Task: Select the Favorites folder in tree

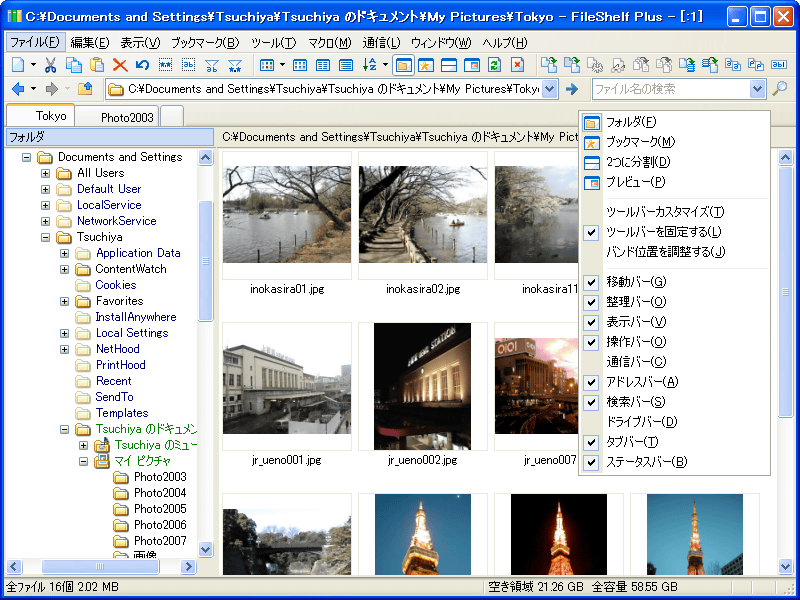Action: pos(119,301)
